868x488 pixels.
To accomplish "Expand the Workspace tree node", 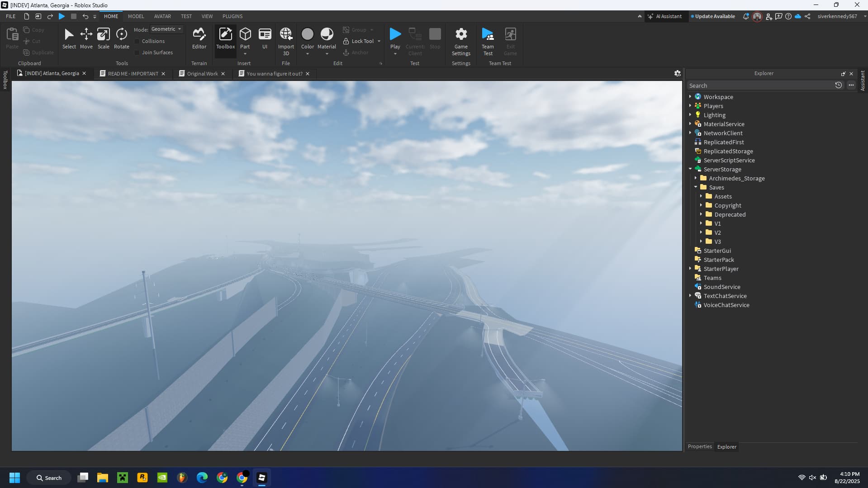I will coord(690,97).
